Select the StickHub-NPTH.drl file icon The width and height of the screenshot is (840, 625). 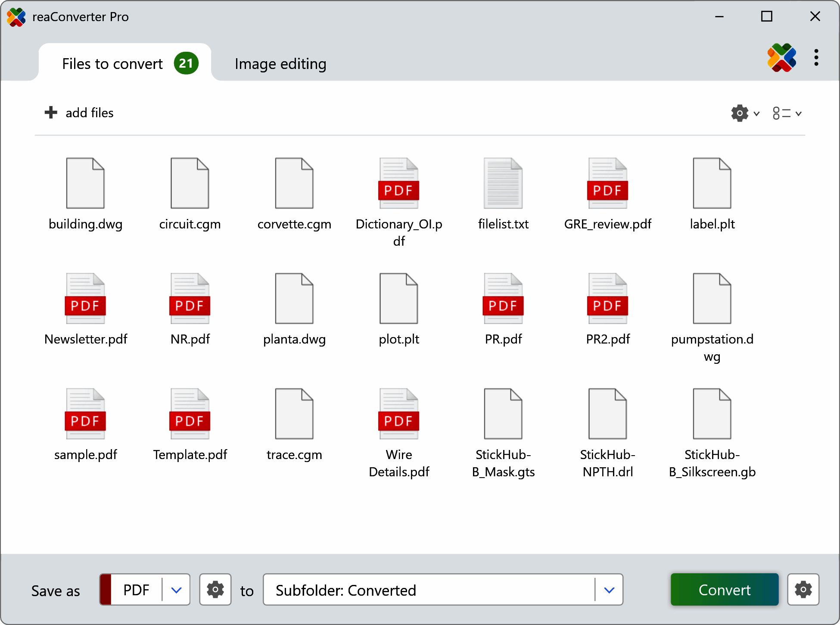click(x=607, y=414)
